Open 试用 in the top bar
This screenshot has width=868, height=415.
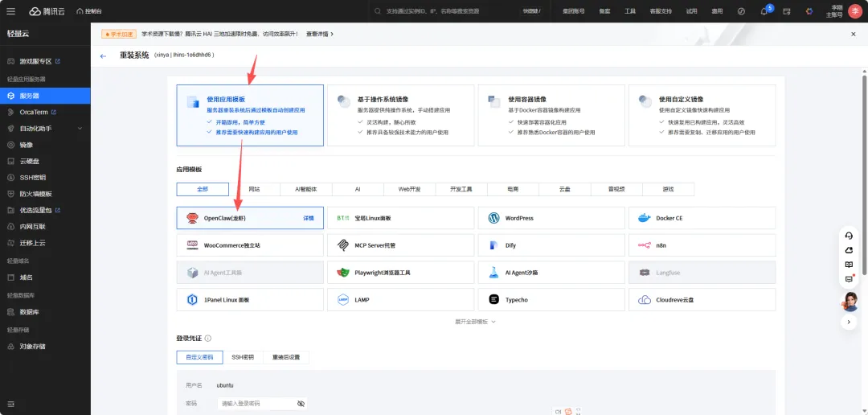[691, 11]
